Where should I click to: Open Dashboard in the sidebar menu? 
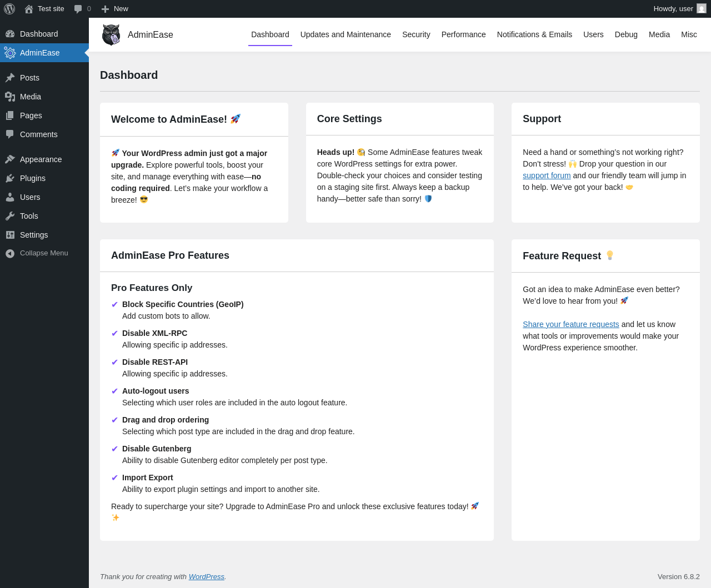[x=44, y=34]
